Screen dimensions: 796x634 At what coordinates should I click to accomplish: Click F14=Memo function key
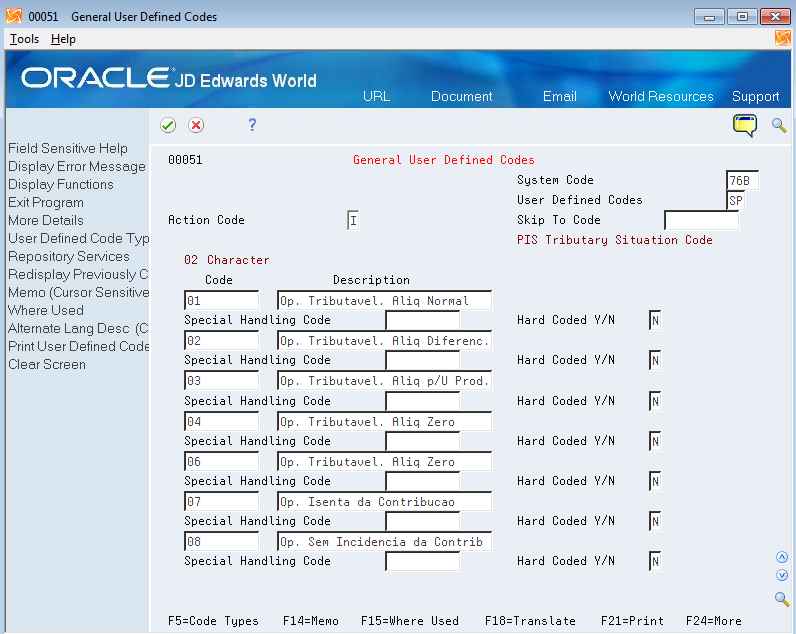pos(311,621)
